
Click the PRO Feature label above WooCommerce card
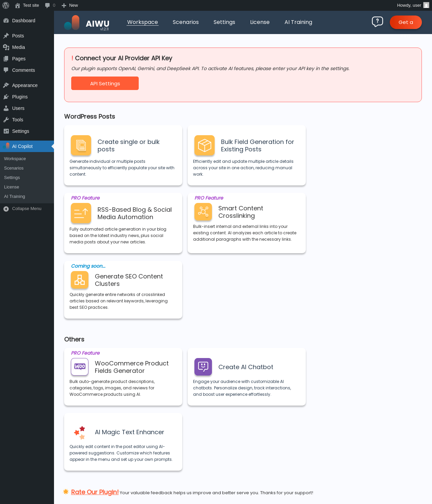(85, 353)
